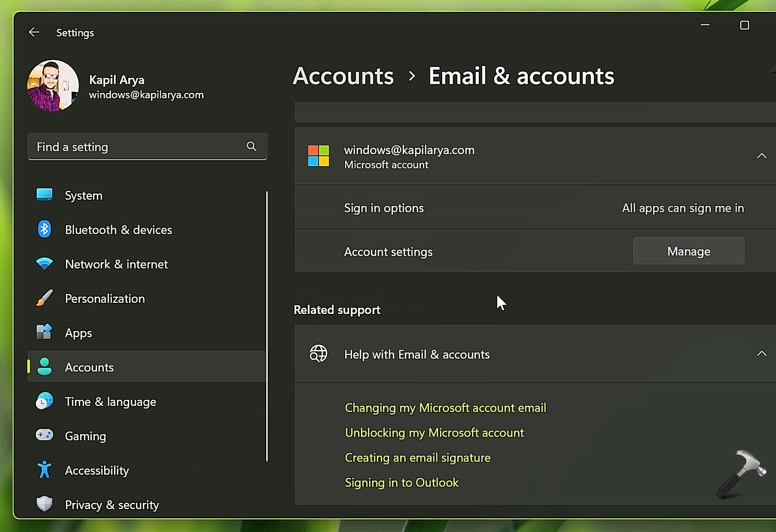Click the Accessibility figure icon

44,470
